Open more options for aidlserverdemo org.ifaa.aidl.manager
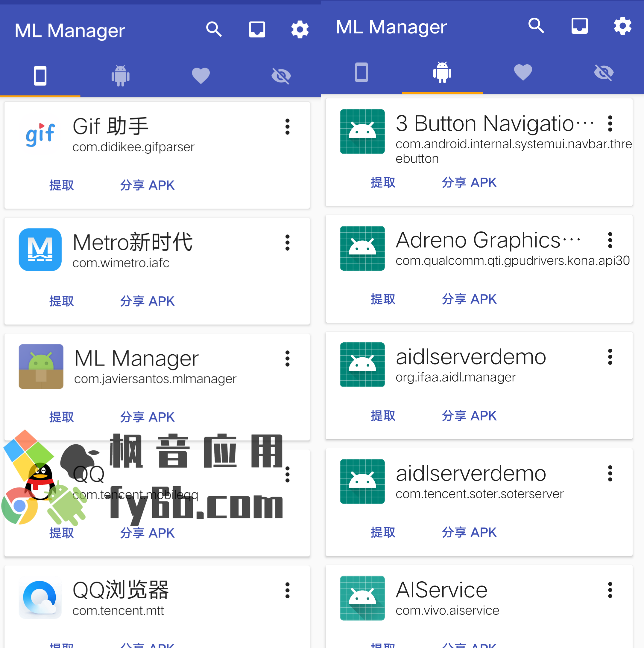 pos(610,356)
